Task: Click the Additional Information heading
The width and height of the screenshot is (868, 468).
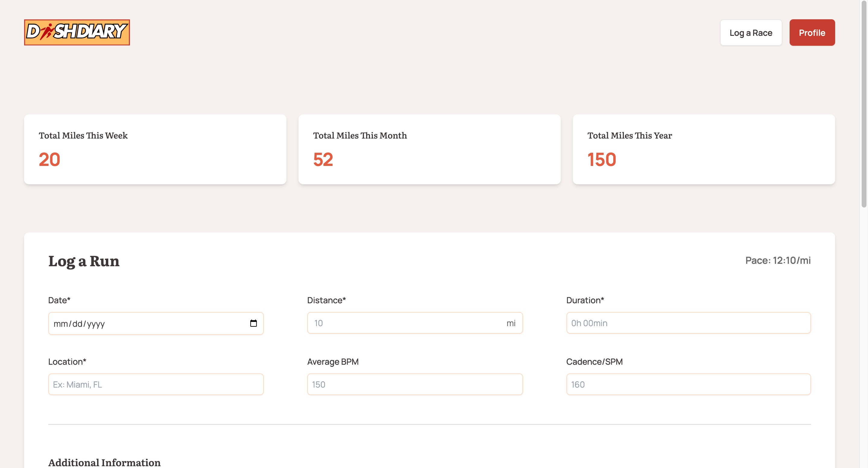Action: pos(104,462)
